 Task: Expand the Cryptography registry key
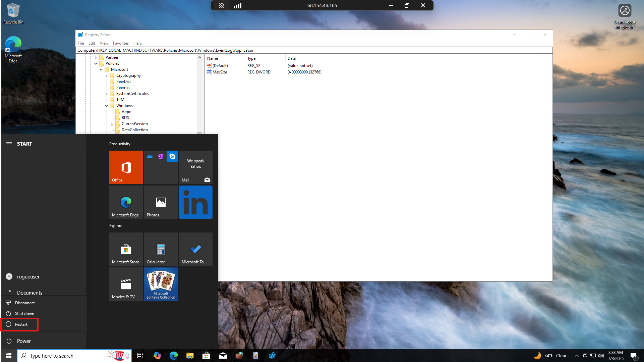click(107, 76)
